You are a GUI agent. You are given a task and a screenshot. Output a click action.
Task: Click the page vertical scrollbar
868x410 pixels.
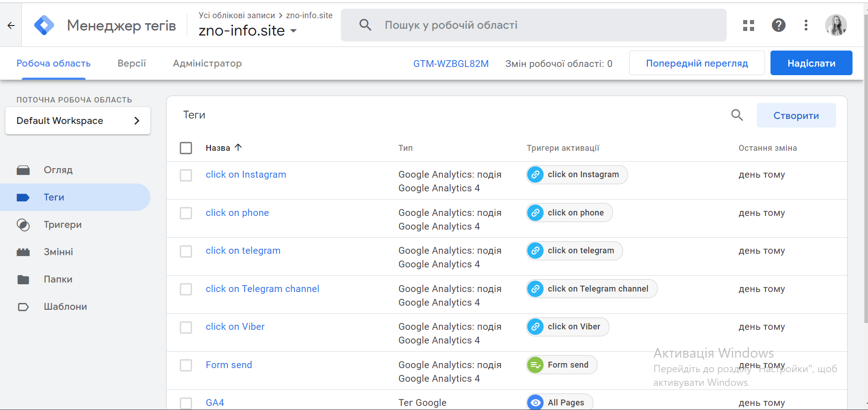tap(866, 169)
